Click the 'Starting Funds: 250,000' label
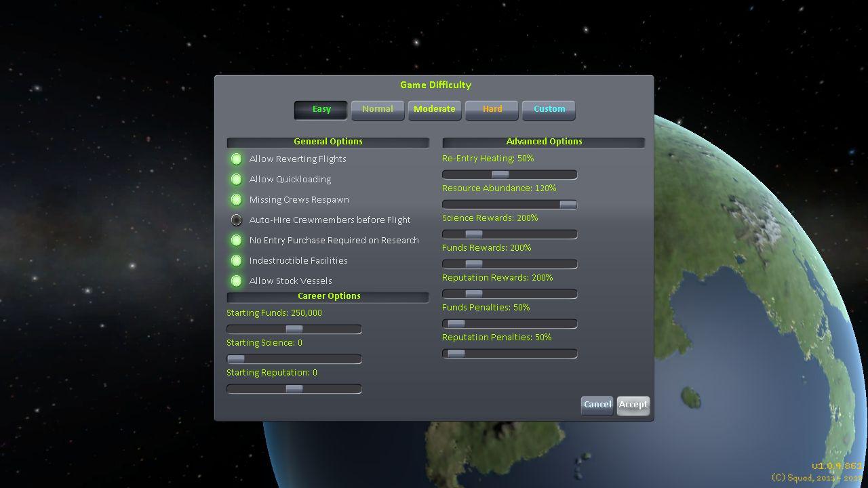The height and width of the screenshot is (488, 868). [x=274, y=313]
